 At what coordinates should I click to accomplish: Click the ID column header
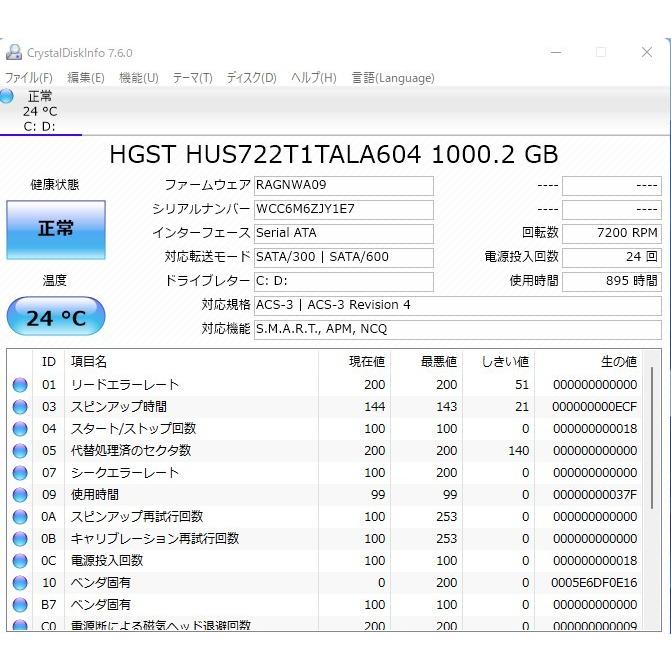49,362
